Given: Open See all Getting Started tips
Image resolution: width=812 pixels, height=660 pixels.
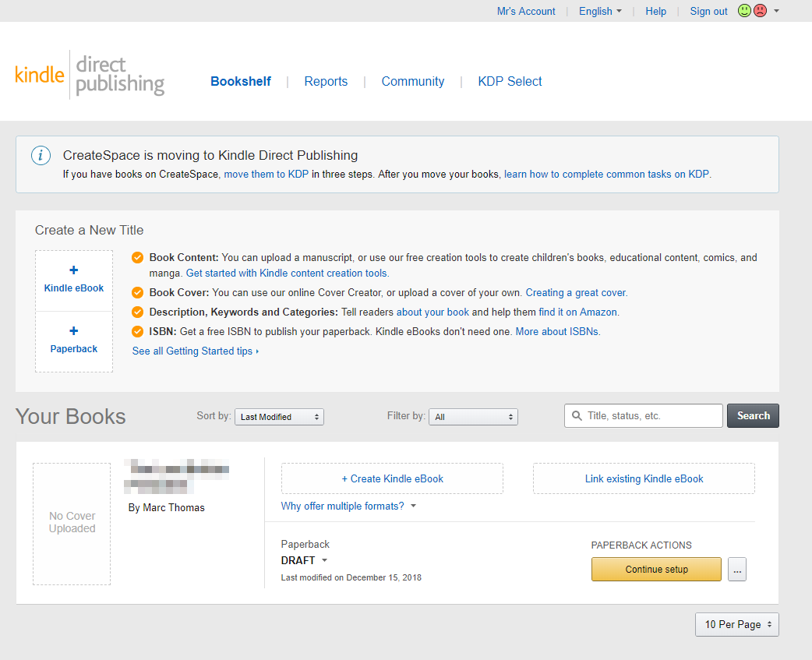Looking at the screenshot, I should [x=196, y=351].
